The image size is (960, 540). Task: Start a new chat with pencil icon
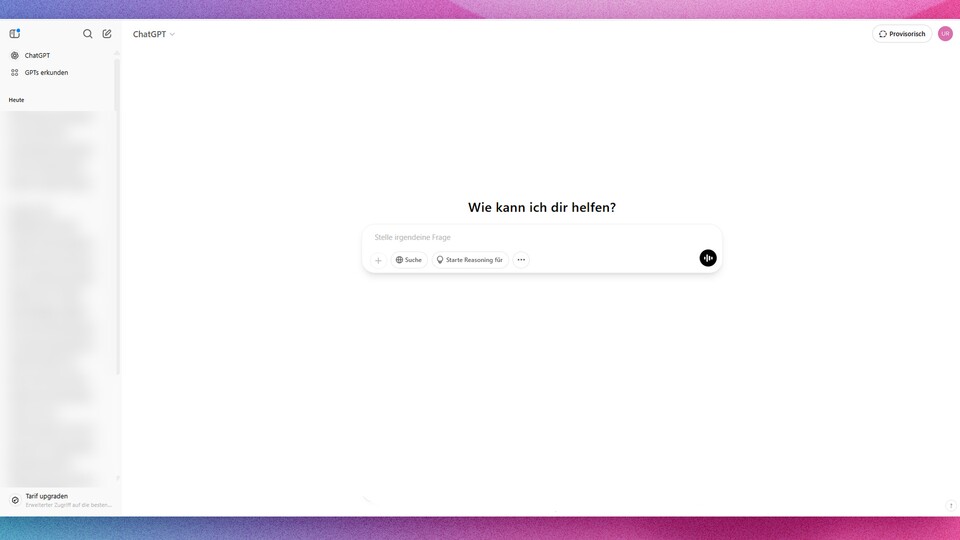pos(107,34)
